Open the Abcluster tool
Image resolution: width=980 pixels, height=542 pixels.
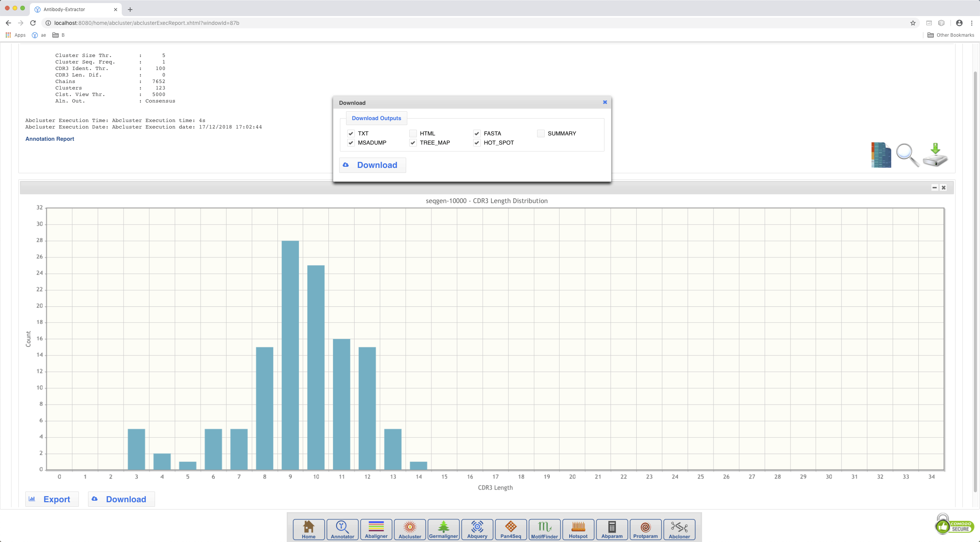pyautogui.click(x=410, y=529)
